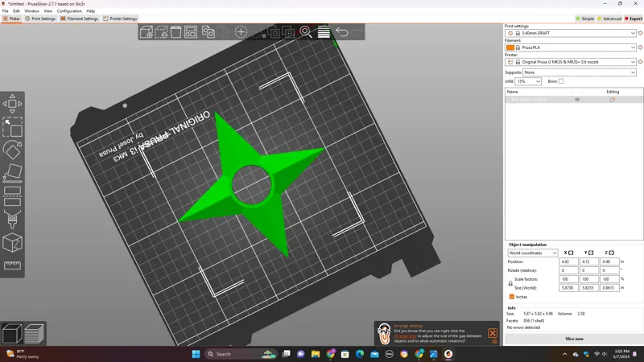This screenshot has width=644, height=362.
Task: Click the Size X field showing 5.8738
Action: pyautogui.click(x=568, y=288)
